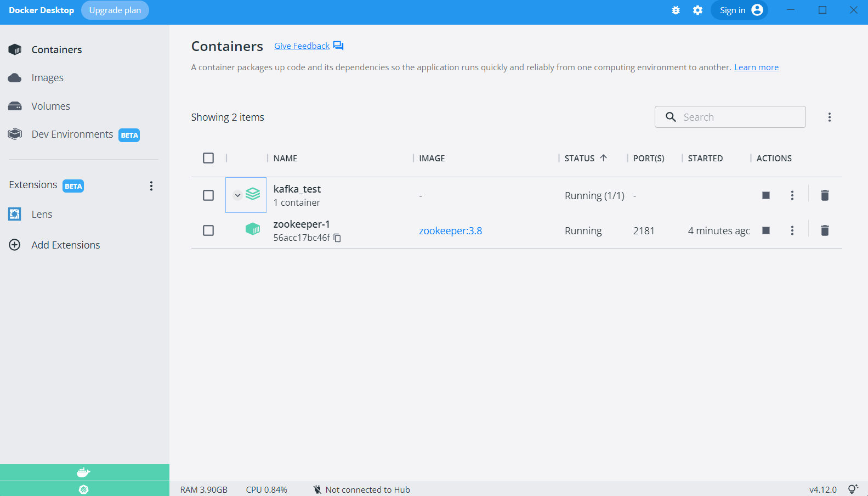Click the user avatar in Sign in

pos(757,10)
